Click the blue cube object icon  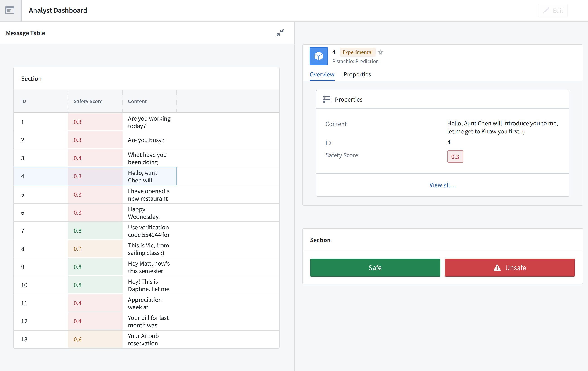tap(318, 56)
